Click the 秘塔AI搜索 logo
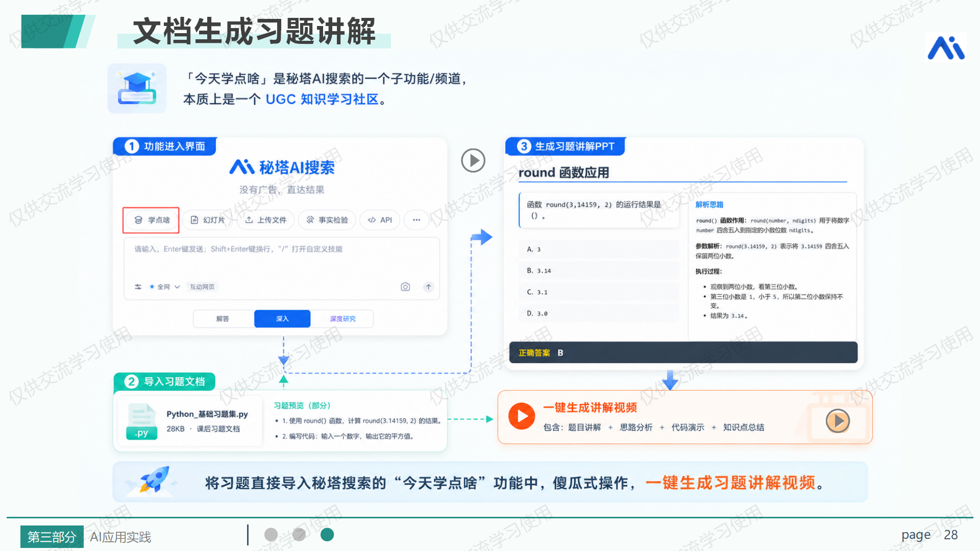The image size is (980, 551). point(282,167)
